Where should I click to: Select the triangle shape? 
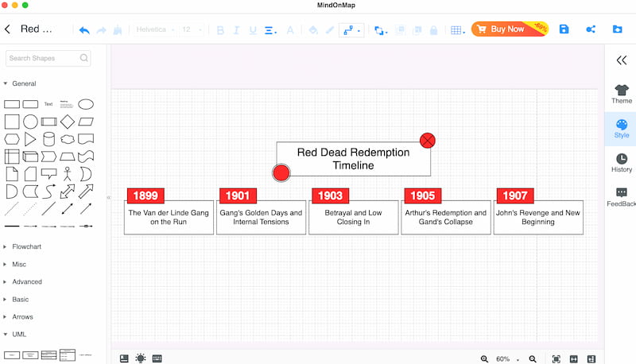[x=30, y=139]
